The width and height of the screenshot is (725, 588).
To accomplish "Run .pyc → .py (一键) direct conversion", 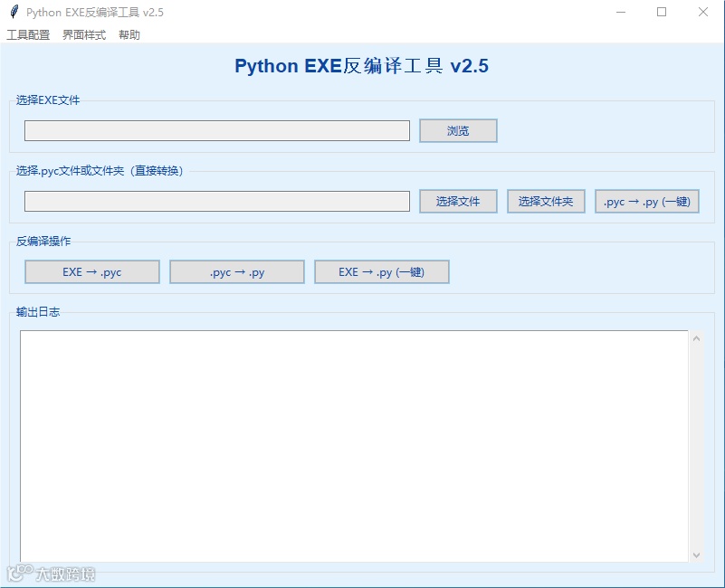I will click(x=647, y=202).
